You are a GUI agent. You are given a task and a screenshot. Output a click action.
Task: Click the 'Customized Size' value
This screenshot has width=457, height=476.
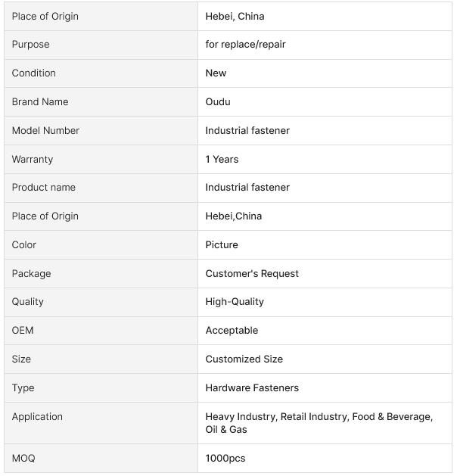tap(244, 359)
